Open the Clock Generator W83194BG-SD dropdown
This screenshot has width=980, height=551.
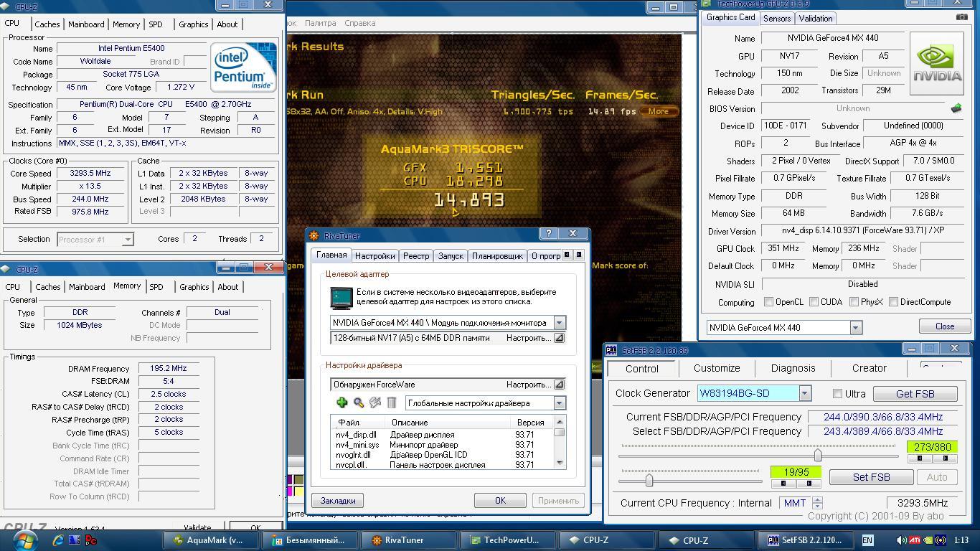pos(804,393)
